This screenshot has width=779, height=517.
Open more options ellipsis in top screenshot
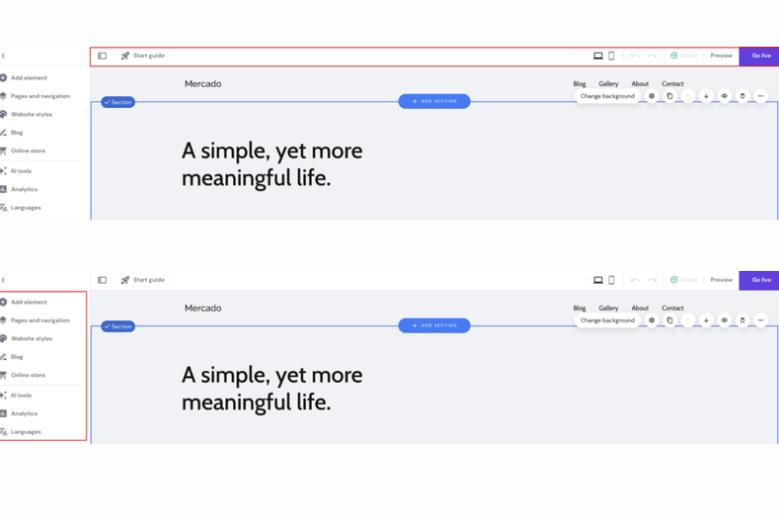click(760, 96)
